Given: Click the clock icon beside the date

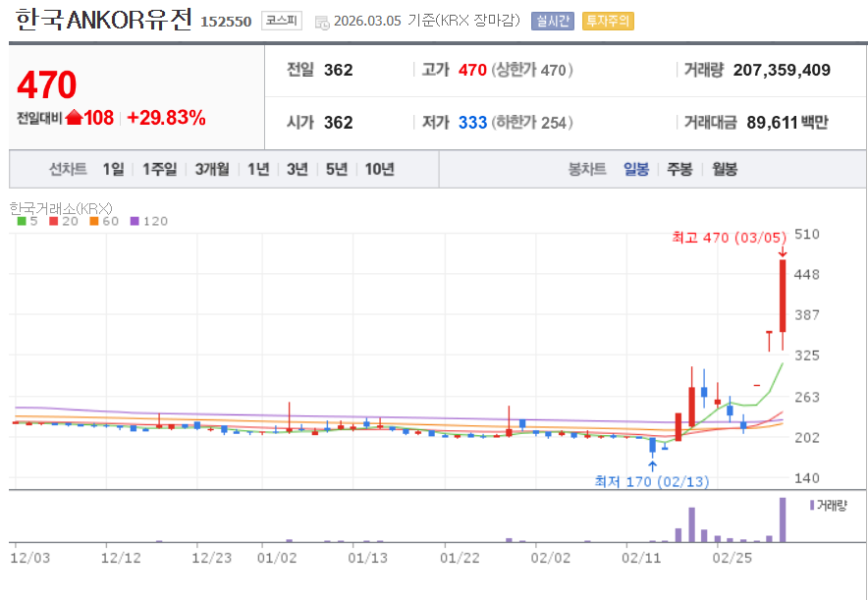Looking at the screenshot, I should point(322,23).
